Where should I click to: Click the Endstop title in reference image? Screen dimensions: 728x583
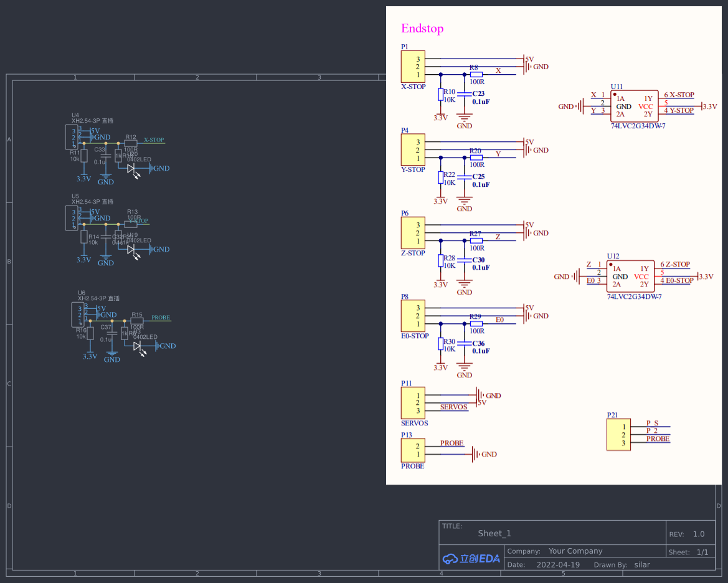[x=422, y=28]
